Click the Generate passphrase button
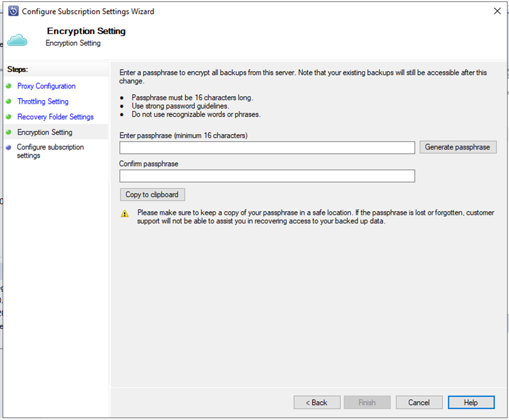This screenshot has height=420, width=509. tap(458, 147)
